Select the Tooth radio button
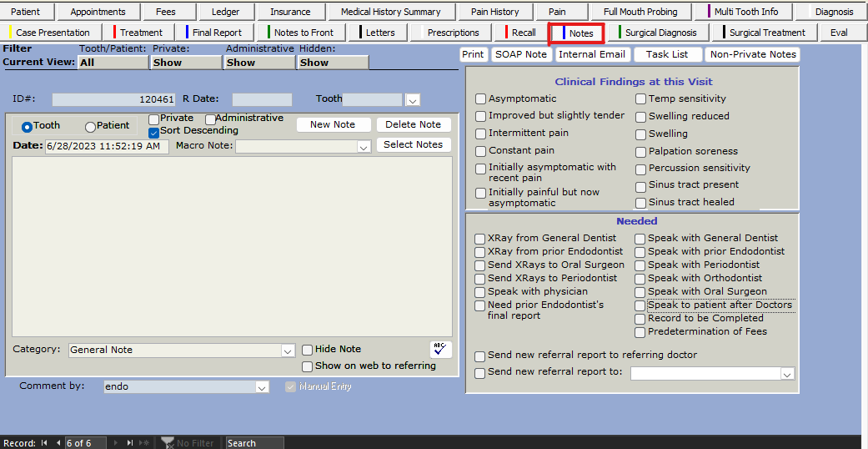Viewport: 868px width, 449px height. point(27,127)
